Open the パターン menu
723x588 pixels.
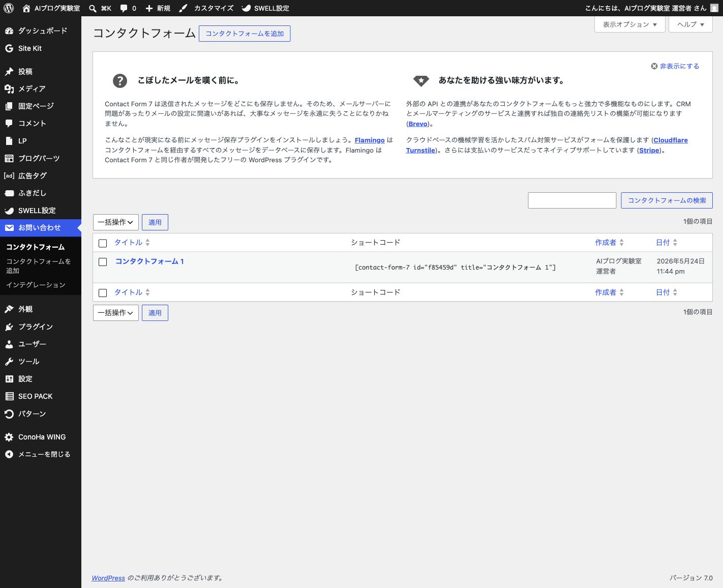41,414
